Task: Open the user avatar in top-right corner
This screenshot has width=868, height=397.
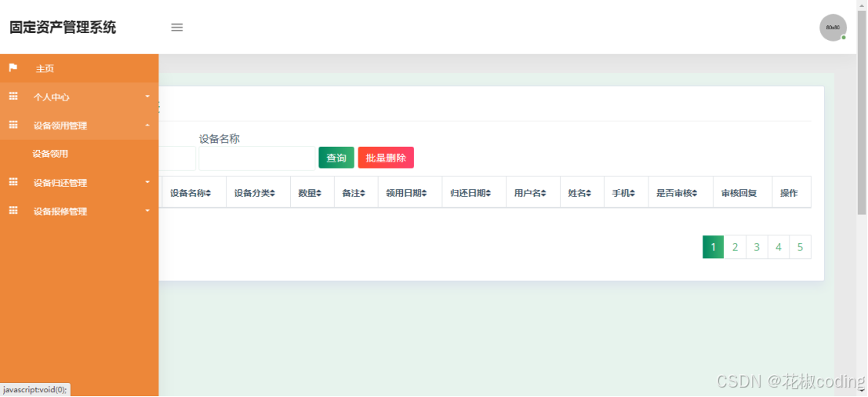Action: pos(833,27)
